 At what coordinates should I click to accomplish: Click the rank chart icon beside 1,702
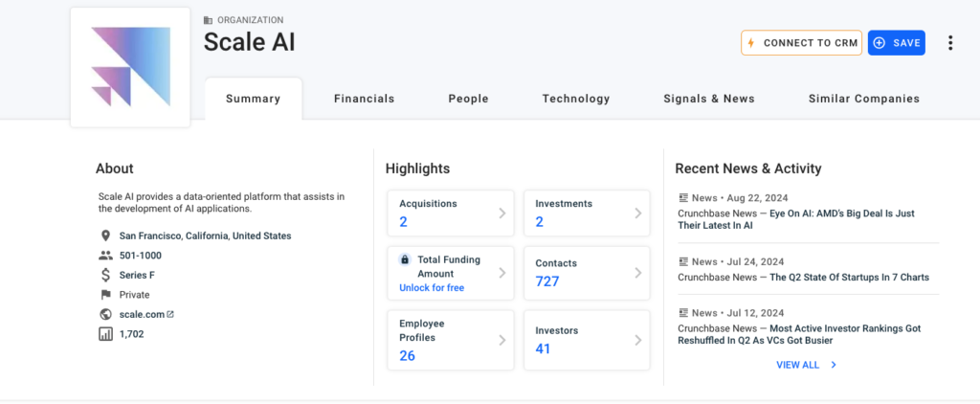point(105,334)
